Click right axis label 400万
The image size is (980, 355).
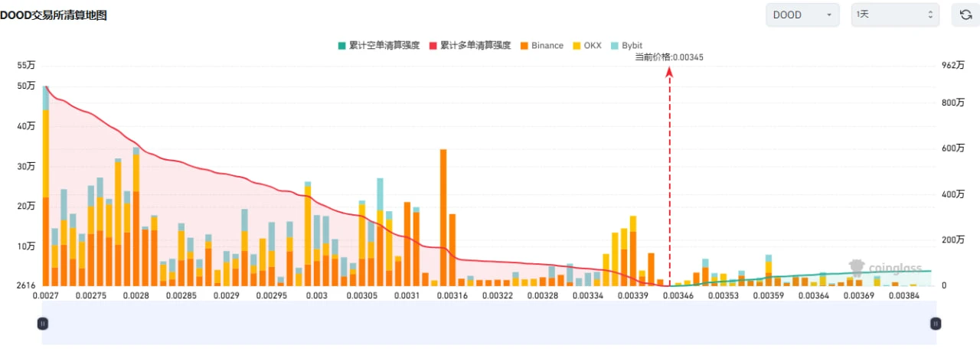point(952,194)
